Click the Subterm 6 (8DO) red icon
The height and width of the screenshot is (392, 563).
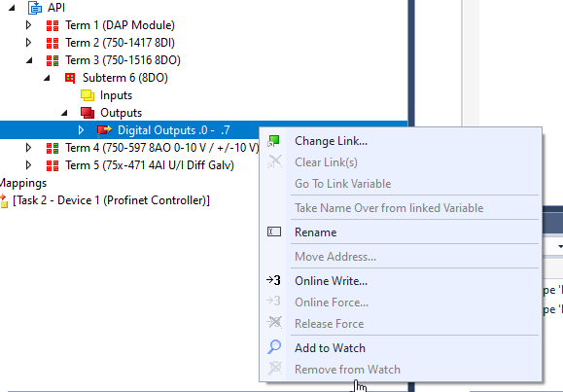[x=70, y=78]
